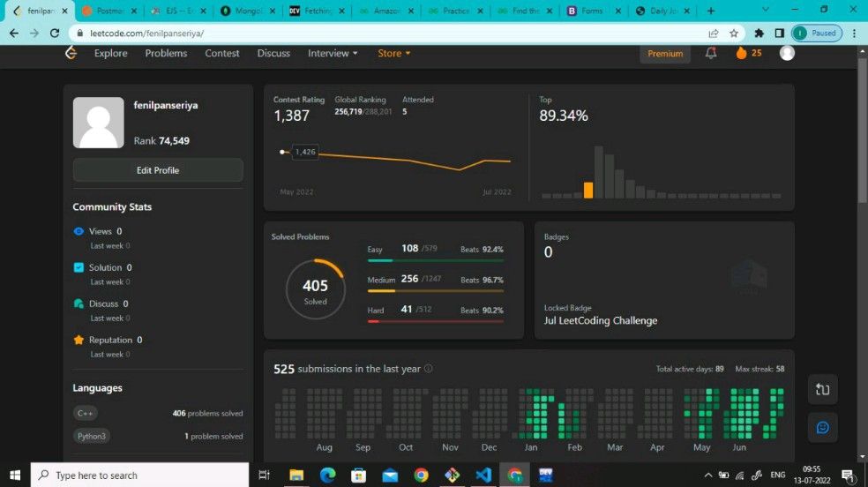View the streak flame icon showing 25
Image resolution: width=868 pixels, height=487 pixels.
[x=741, y=53]
